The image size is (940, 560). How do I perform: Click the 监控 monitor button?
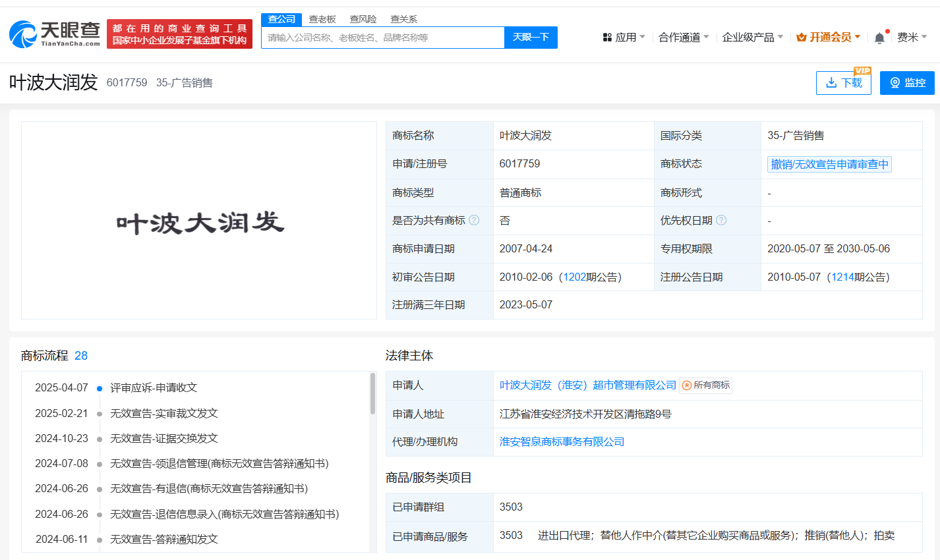click(x=907, y=83)
